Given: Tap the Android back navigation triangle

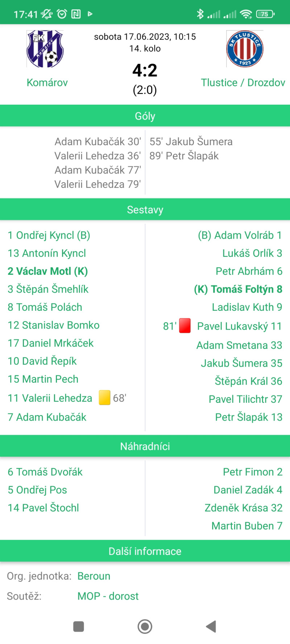Looking at the screenshot, I should (211, 626).
